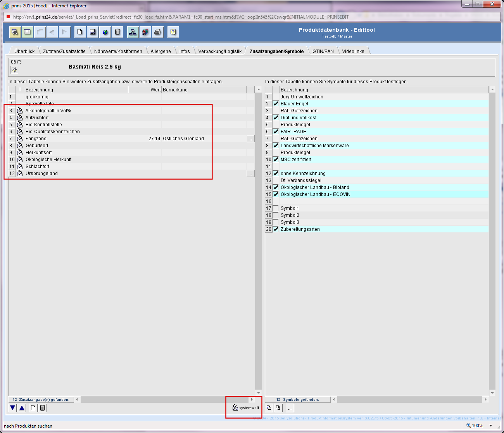The height and width of the screenshot is (433, 504).
Task: Uncheck the Blauer Engel symbol
Action: pos(276,103)
